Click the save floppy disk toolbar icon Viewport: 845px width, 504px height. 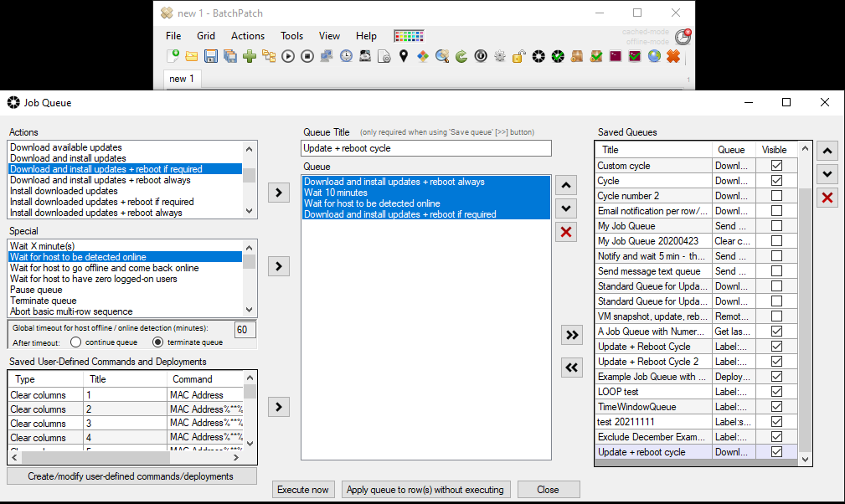coord(211,56)
